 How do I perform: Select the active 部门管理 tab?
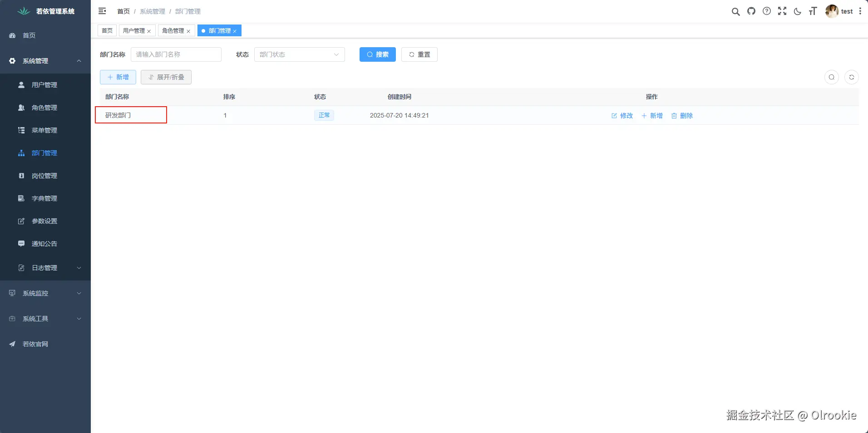coord(220,30)
